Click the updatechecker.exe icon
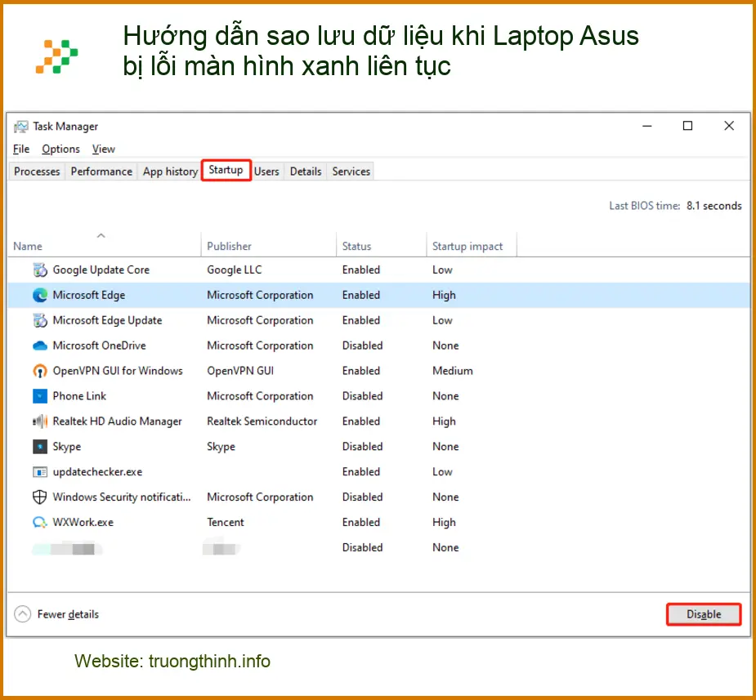The width and height of the screenshot is (756, 700). tap(40, 471)
